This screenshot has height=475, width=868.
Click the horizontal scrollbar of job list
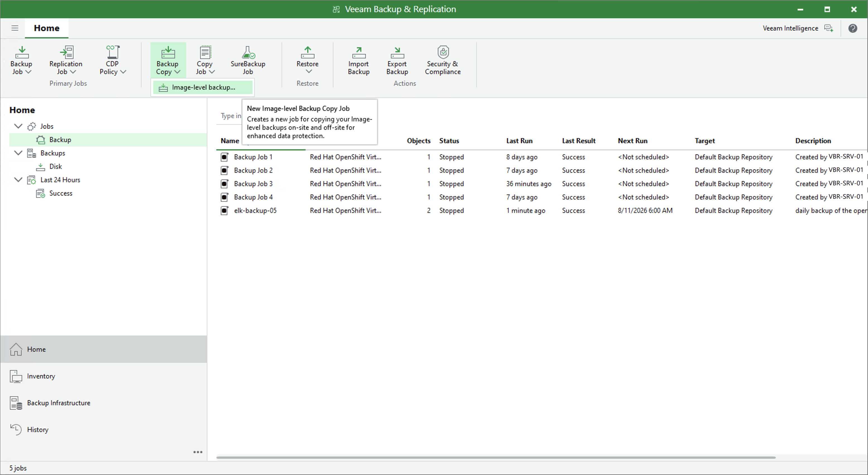pos(496,457)
